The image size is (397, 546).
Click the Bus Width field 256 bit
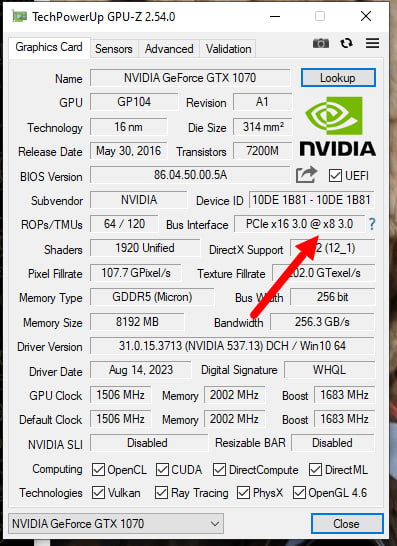[333, 297]
